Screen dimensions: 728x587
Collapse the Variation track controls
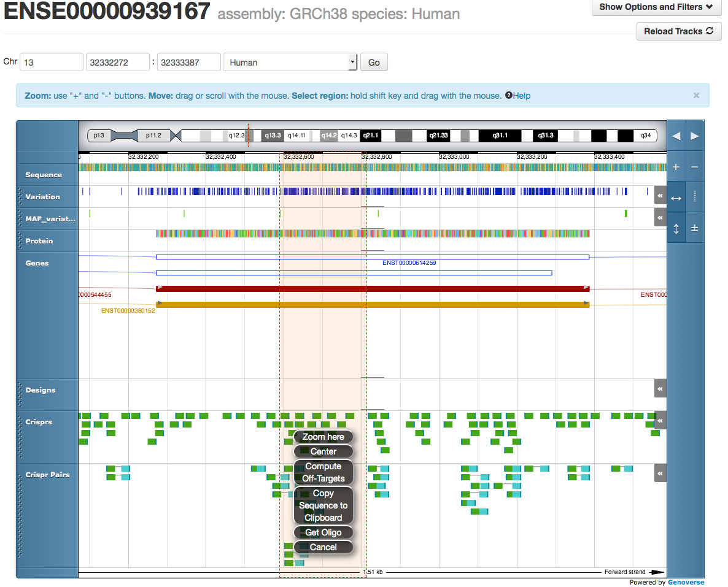(x=660, y=196)
